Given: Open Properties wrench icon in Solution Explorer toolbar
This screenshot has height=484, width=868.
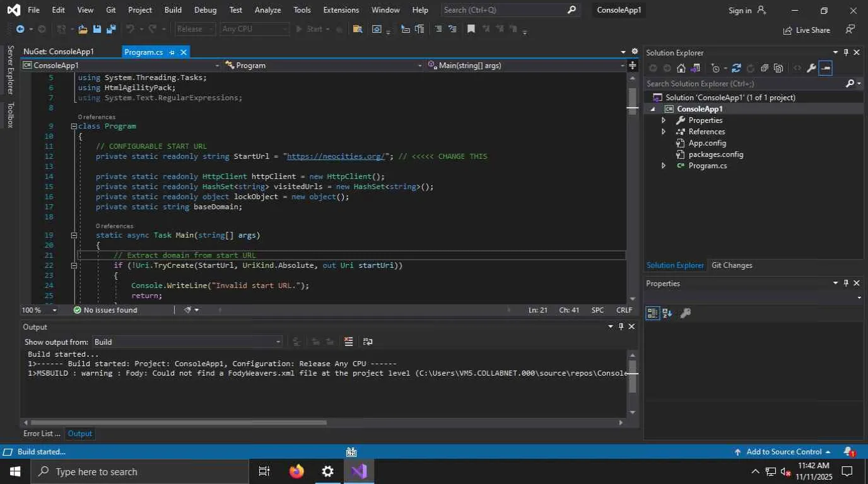Looking at the screenshot, I should [811, 68].
